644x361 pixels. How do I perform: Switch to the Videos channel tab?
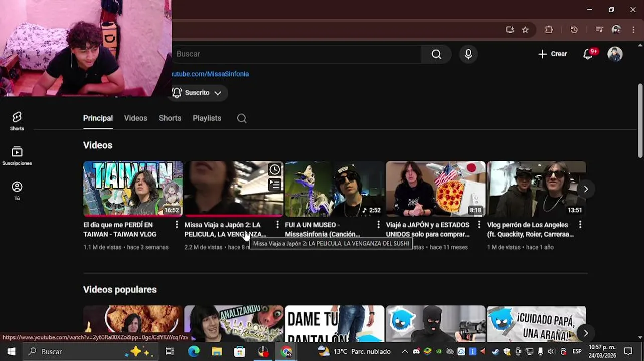[136, 118]
